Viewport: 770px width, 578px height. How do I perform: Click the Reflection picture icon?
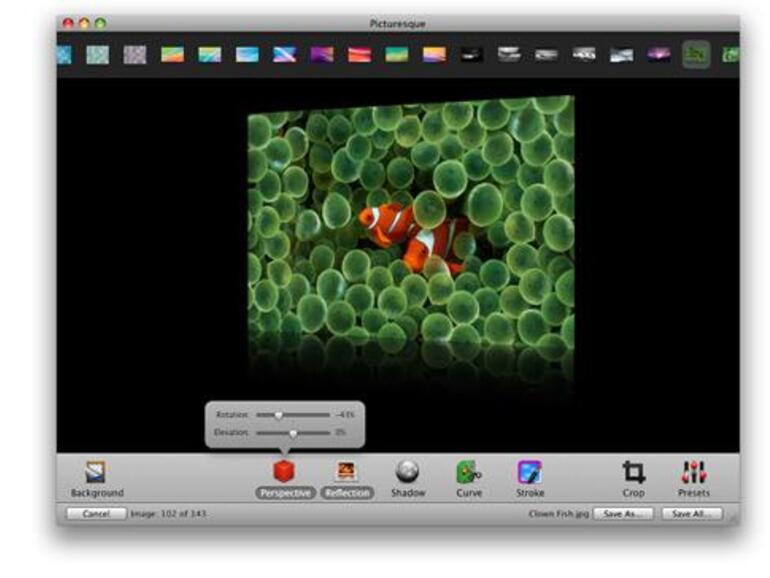click(x=346, y=471)
